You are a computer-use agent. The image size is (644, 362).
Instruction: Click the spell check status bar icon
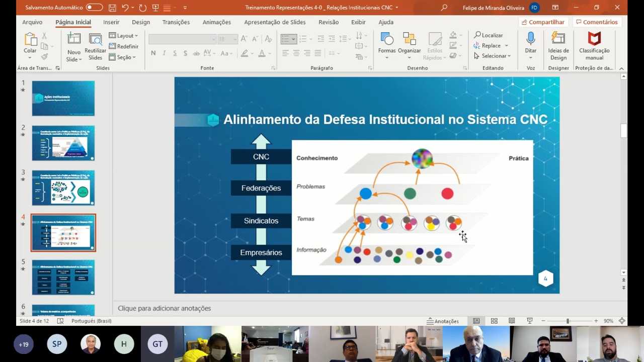60,321
